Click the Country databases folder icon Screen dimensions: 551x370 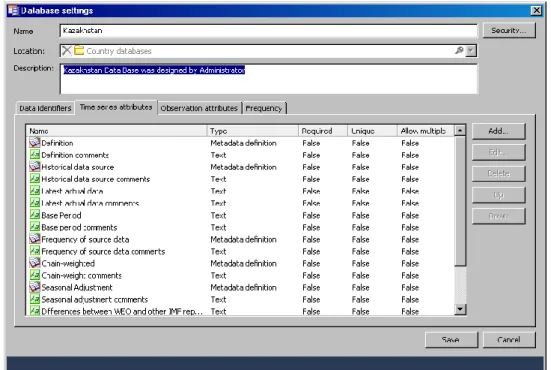79,51
